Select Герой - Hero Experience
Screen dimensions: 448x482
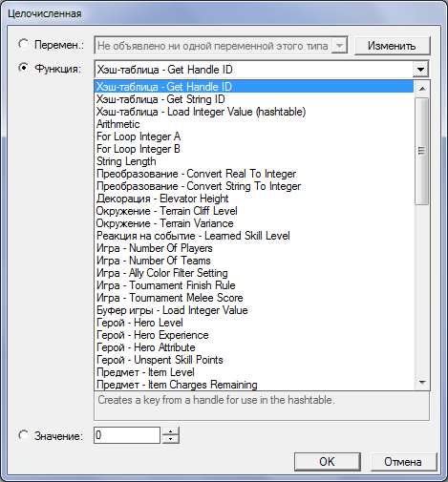pos(254,335)
